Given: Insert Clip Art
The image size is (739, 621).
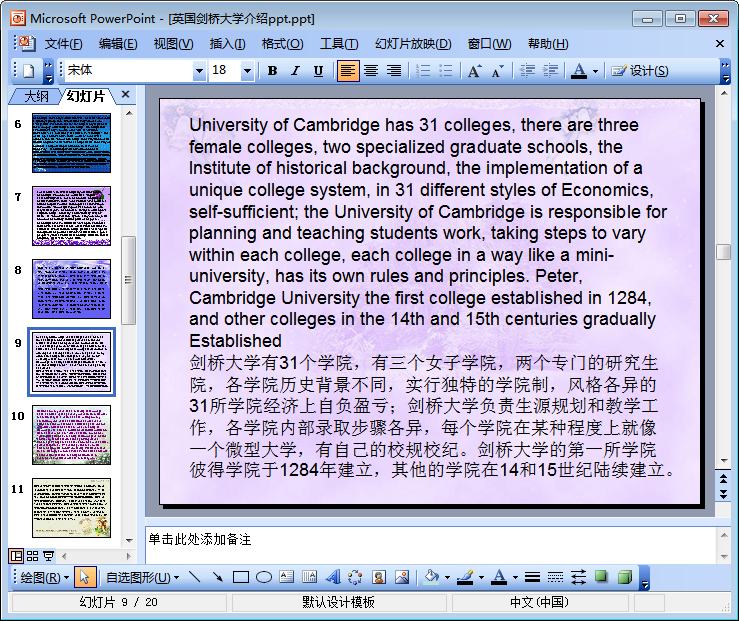Looking at the screenshot, I should tap(378, 577).
